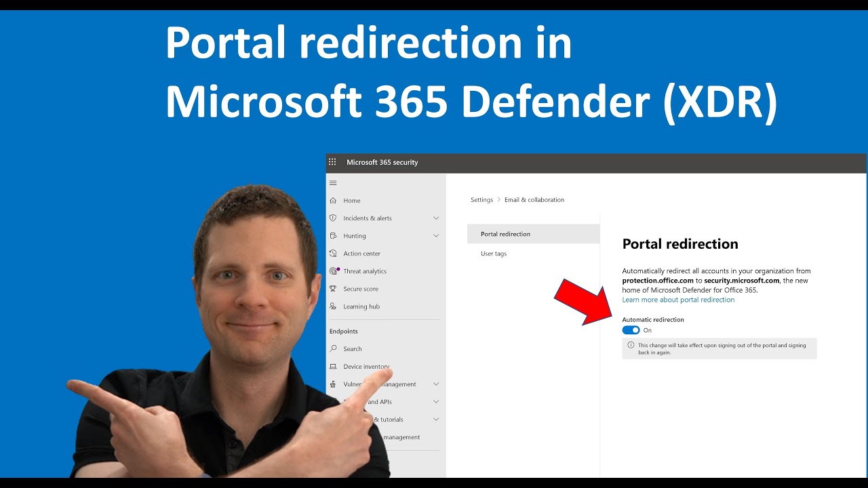Click the Learning hub icon
Viewport: 868px width, 488px height.
pos(333,306)
